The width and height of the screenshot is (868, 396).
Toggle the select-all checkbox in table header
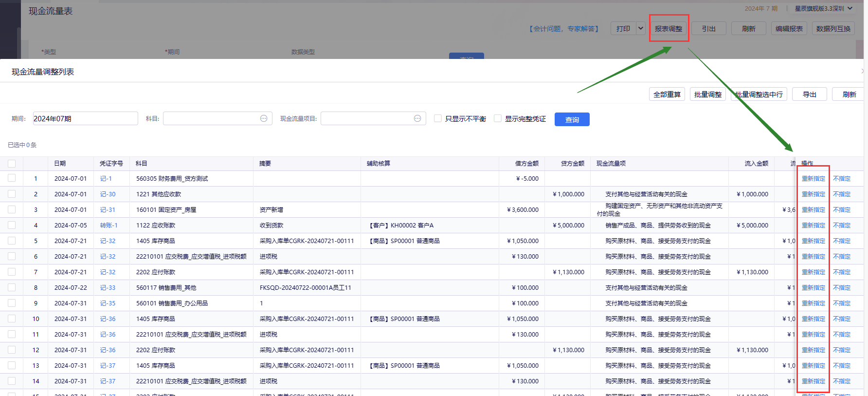[12, 164]
